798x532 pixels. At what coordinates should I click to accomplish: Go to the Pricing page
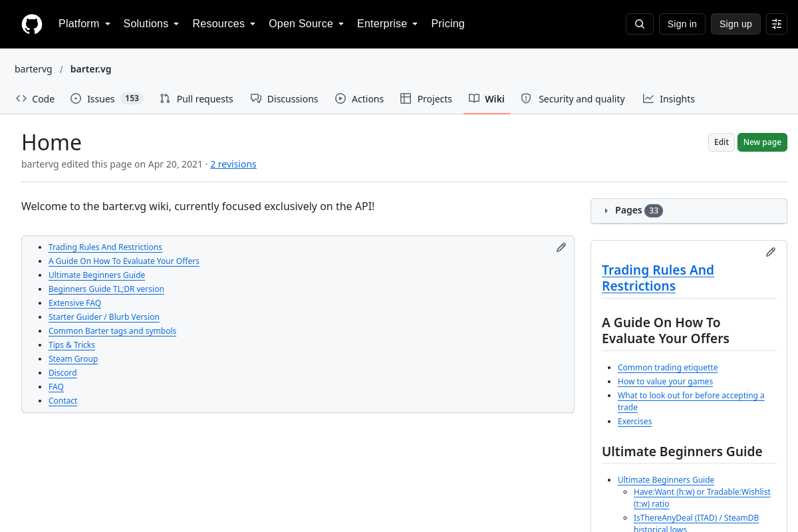tap(448, 24)
